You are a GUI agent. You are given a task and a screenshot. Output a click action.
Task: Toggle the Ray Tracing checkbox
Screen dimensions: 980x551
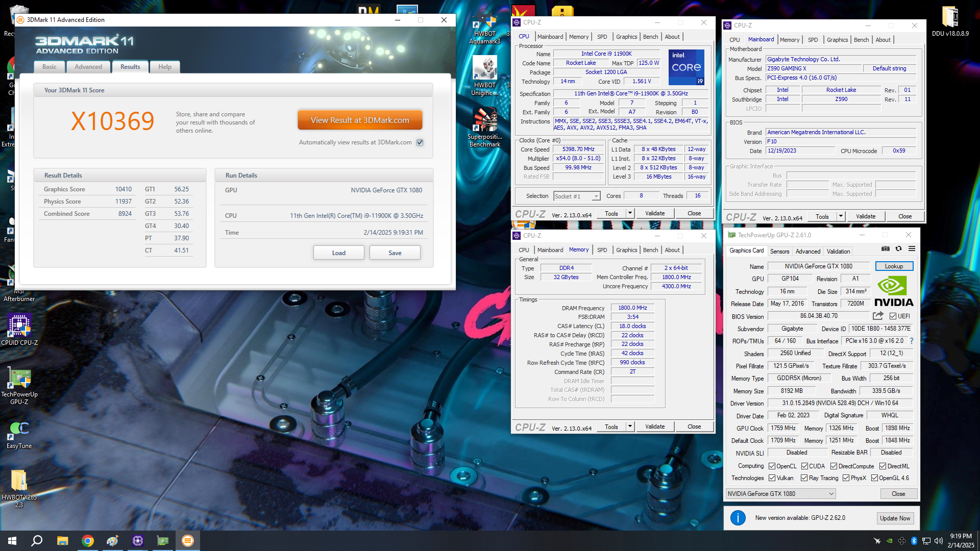coord(804,478)
